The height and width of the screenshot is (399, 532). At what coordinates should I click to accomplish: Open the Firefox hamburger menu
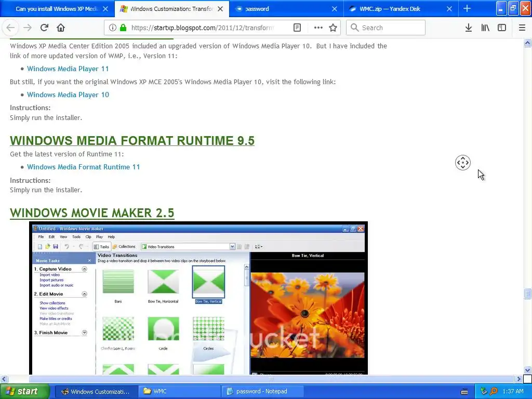(x=522, y=28)
